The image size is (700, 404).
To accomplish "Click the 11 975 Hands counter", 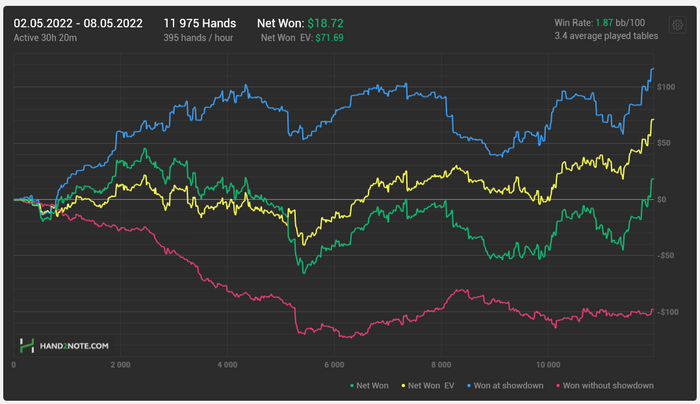I will tap(200, 23).
